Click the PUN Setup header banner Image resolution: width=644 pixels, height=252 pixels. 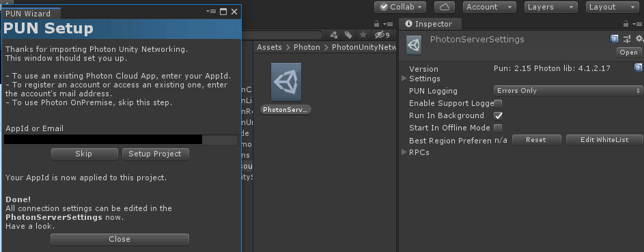pyautogui.click(x=122, y=29)
